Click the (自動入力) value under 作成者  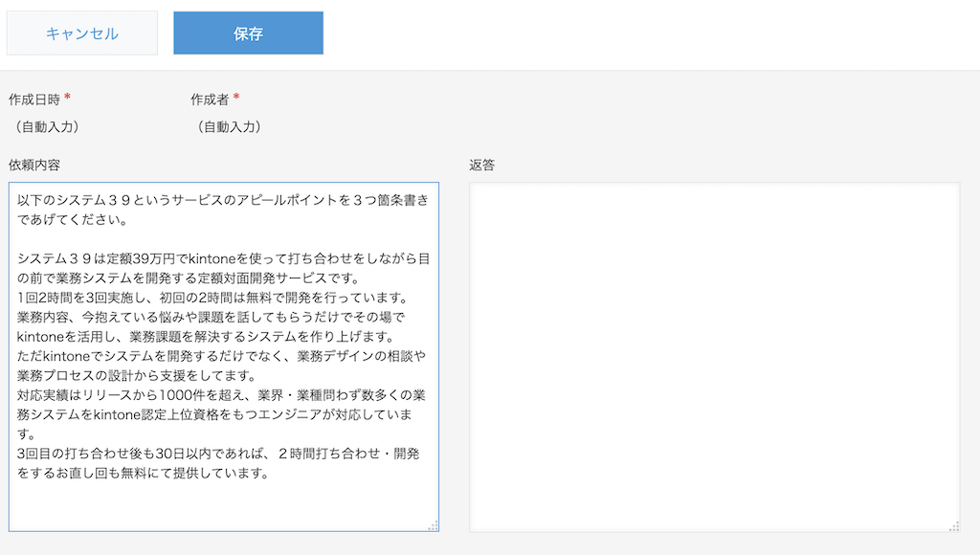(x=229, y=127)
